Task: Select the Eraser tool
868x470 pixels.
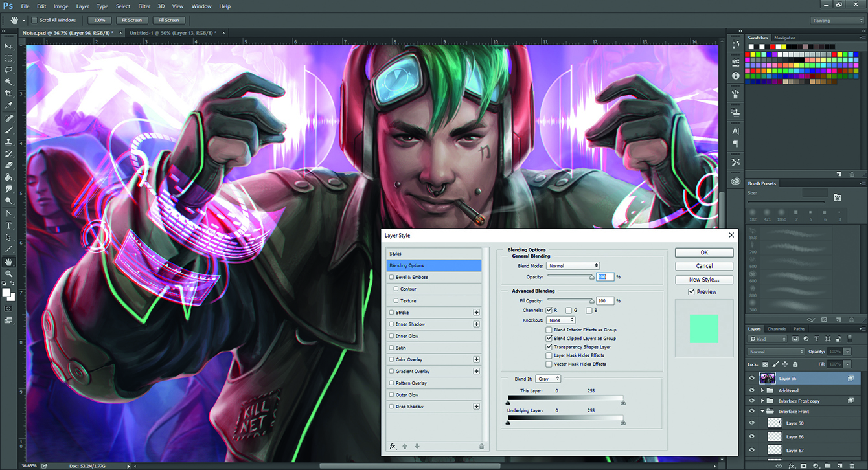Action: pyautogui.click(x=9, y=166)
